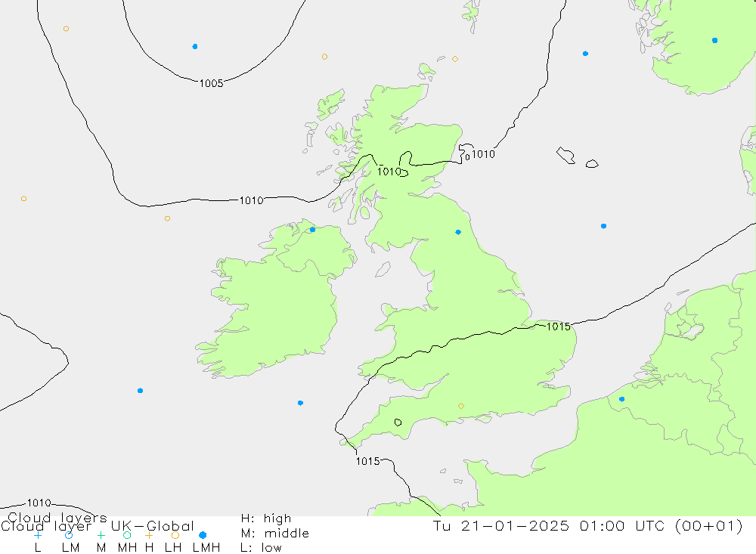Image resolution: width=756 pixels, height=554 pixels.
Task: Click the 'H: high' legend text
Action: pos(265,518)
